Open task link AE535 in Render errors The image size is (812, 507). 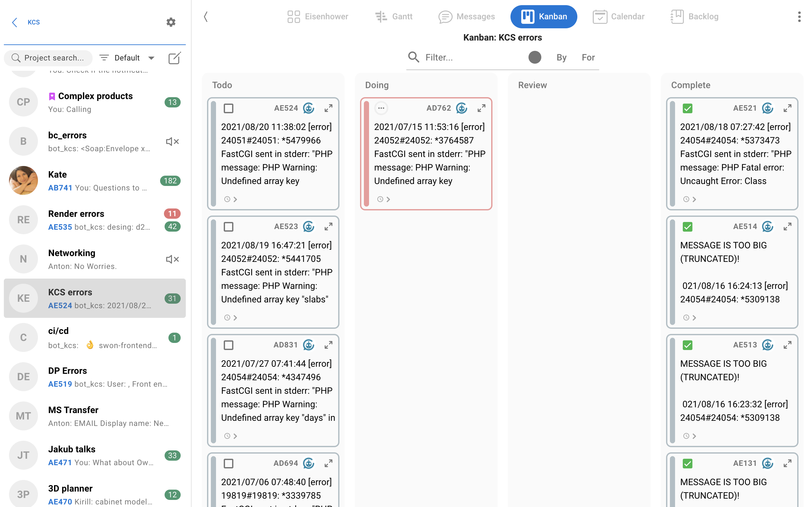[60, 227]
